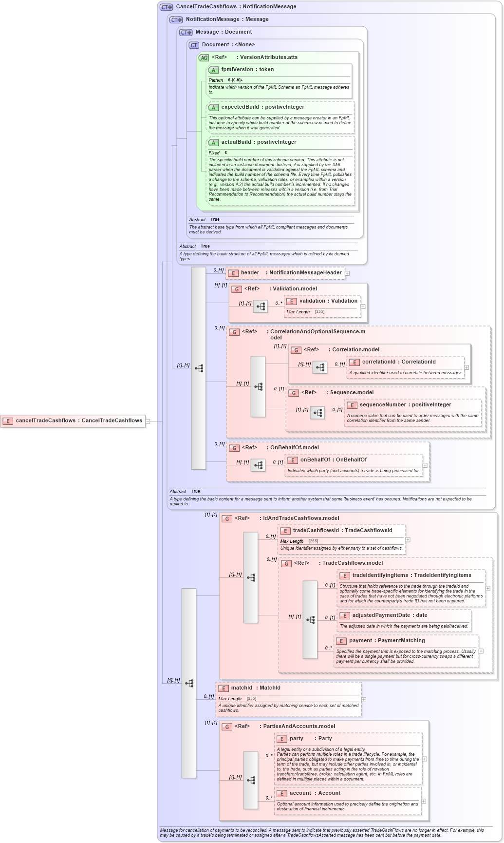Click sequence compositor inside PartiesAndAccounts.model

coord(251,780)
